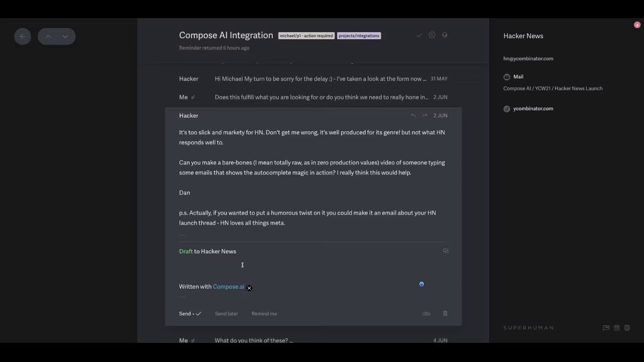Click 'Reminder returned 6 hours ago' text
Image resolution: width=644 pixels, height=362 pixels.
[x=214, y=48]
